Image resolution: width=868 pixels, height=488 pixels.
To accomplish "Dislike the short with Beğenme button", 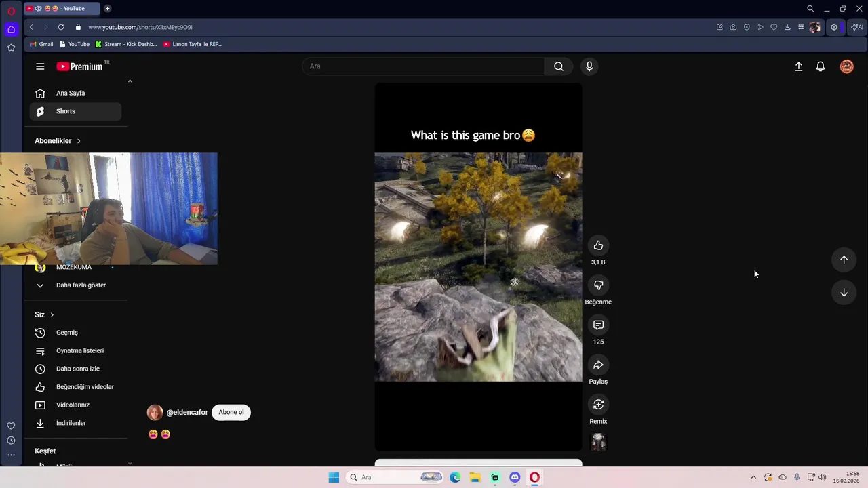I will point(598,285).
